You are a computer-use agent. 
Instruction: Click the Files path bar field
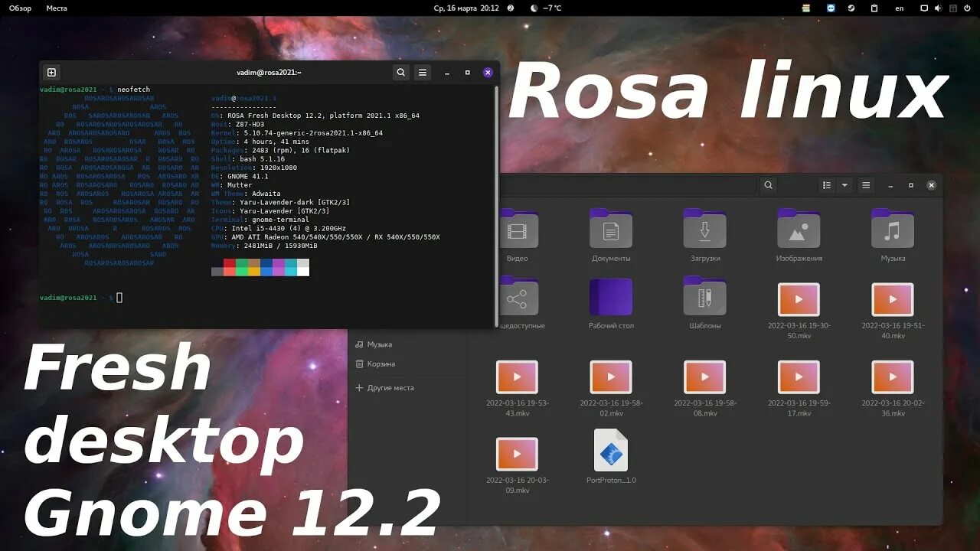pos(628,185)
